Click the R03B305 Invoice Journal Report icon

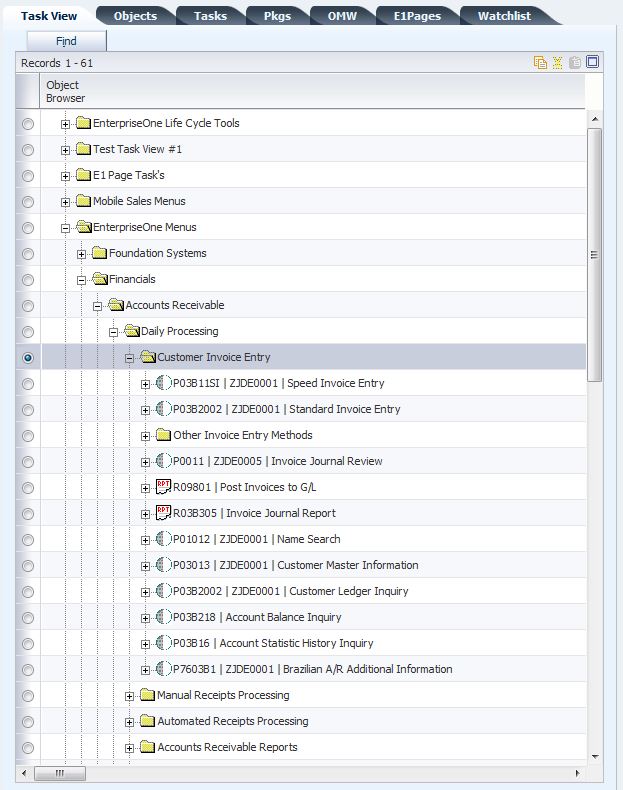164,513
